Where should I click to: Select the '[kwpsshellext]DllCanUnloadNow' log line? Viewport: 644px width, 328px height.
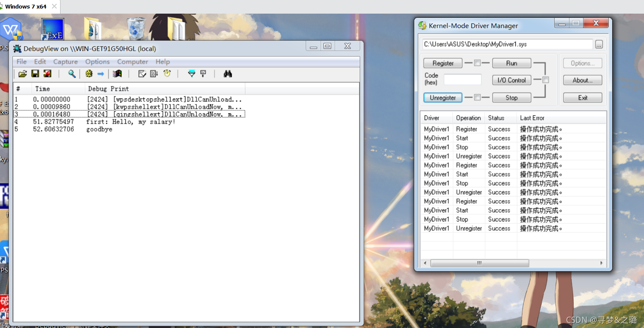pyautogui.click(x=165, y=107)
